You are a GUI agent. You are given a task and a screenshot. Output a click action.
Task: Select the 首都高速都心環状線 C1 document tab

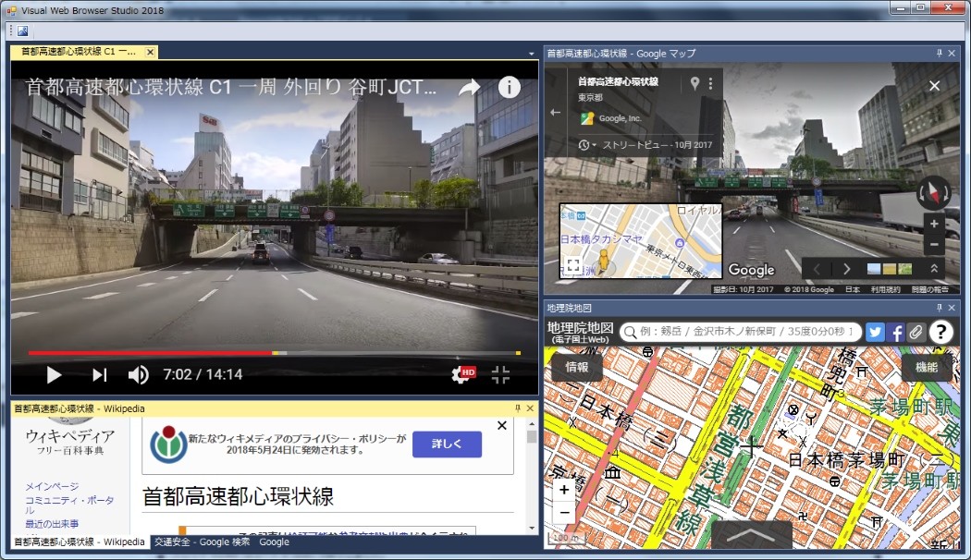point(84,52)
